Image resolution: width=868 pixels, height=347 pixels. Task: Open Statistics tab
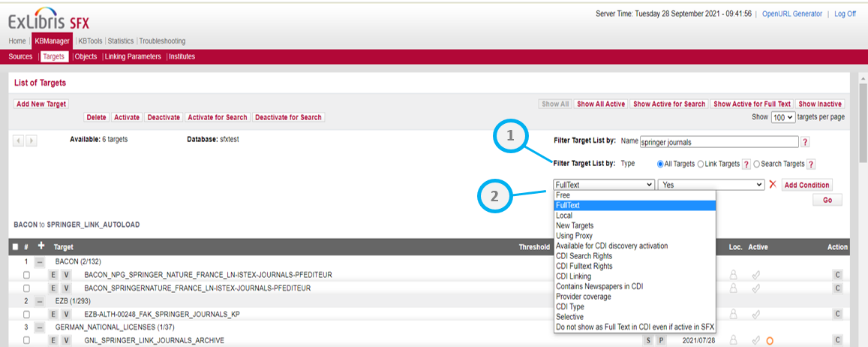tap(121, 41)
